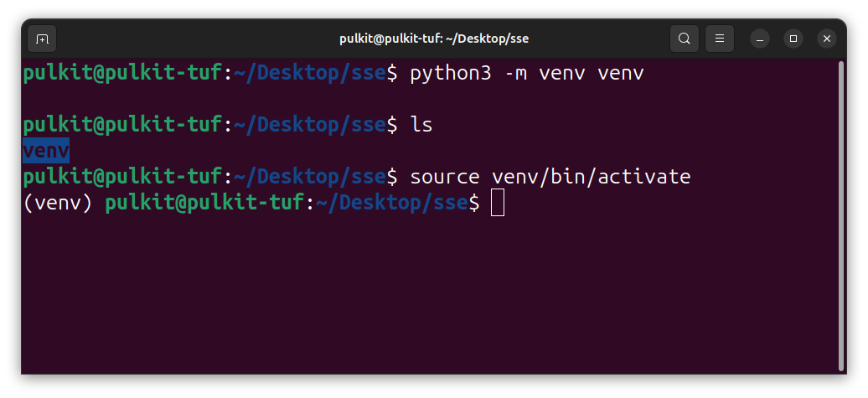Maximize the terminal window
Viewport: 868px width, 398px height.
click(793, 39)
